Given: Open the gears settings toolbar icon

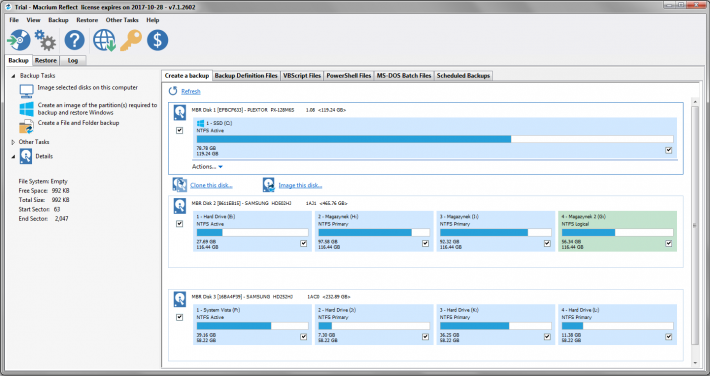Looking at the screenshot, I should pyautogui.click(x=45, y=40).
